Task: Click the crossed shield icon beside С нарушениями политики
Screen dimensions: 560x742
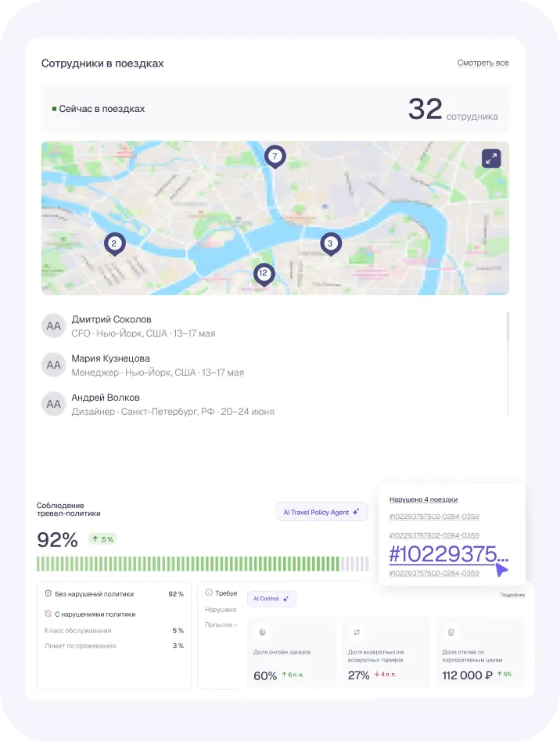Action: 48,614
